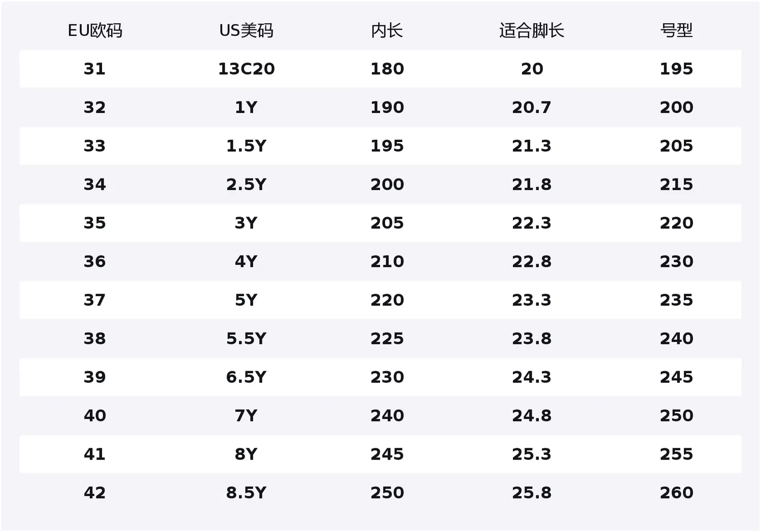Click the 2.5Y US size cell

pyautogui.click(x=246, y=184)
